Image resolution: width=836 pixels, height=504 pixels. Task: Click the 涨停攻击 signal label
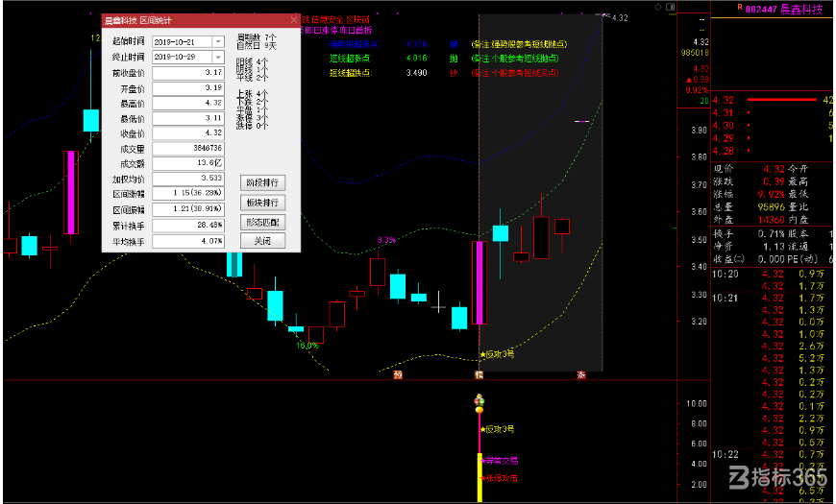click(500, 478)
